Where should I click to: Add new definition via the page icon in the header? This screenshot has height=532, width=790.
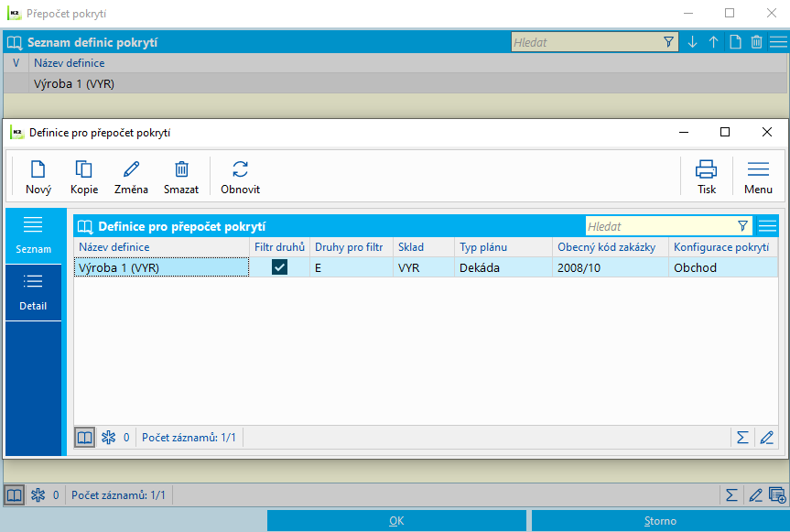point(735,42)
